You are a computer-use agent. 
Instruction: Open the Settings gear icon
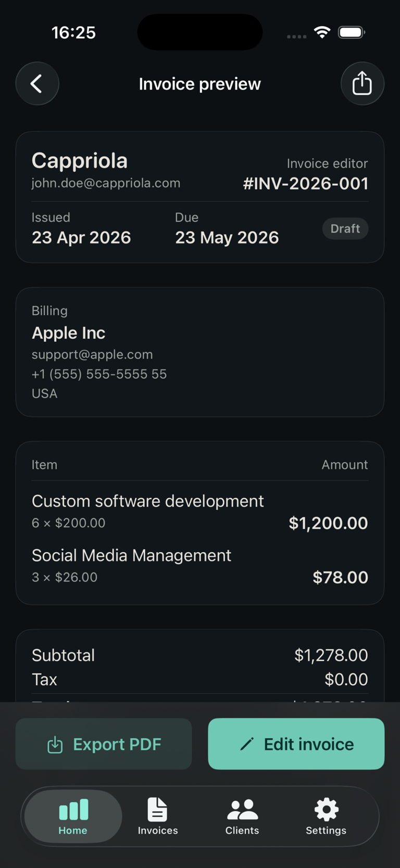(326, 810)
